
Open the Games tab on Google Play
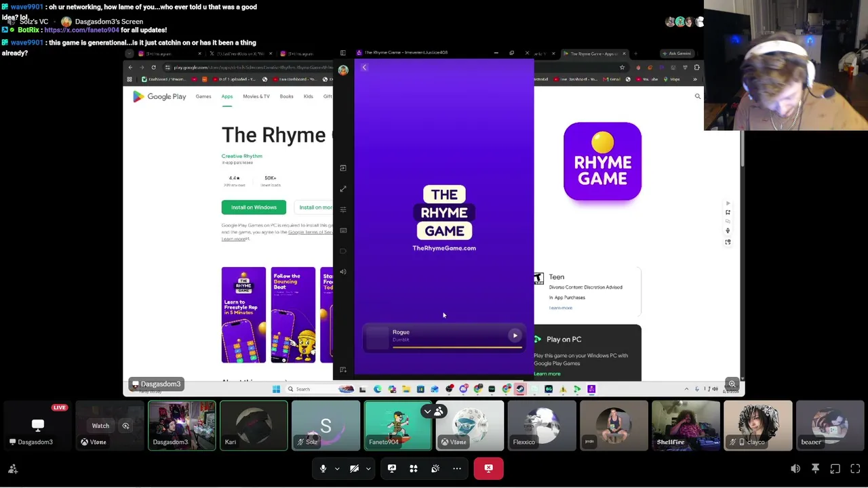click(x=203, y=96)
